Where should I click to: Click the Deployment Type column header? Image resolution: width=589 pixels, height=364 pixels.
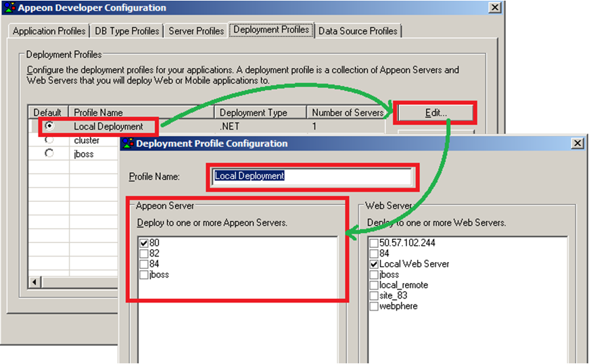click(x=261, y=113)
